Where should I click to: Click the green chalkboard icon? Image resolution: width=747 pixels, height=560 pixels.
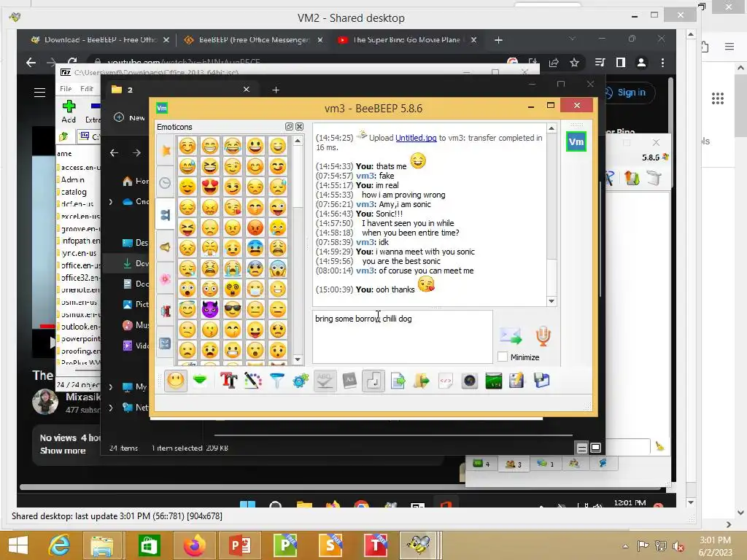click(494, 381)
